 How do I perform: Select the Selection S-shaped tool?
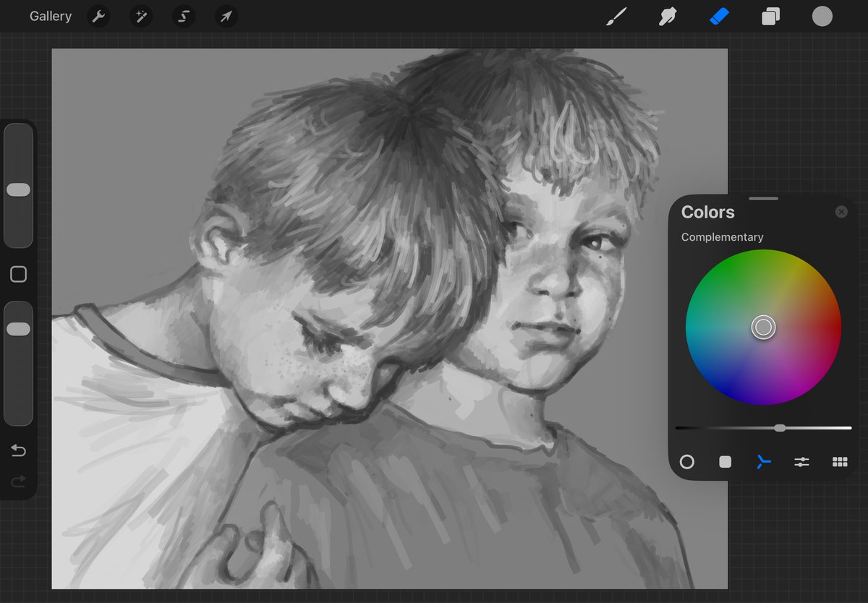(184, 16)
